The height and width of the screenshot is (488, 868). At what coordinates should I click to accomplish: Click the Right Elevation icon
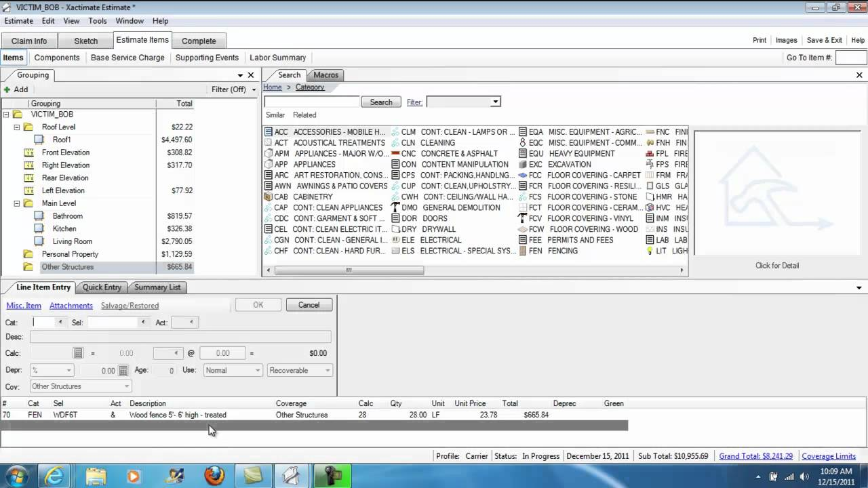pos(28,165)
